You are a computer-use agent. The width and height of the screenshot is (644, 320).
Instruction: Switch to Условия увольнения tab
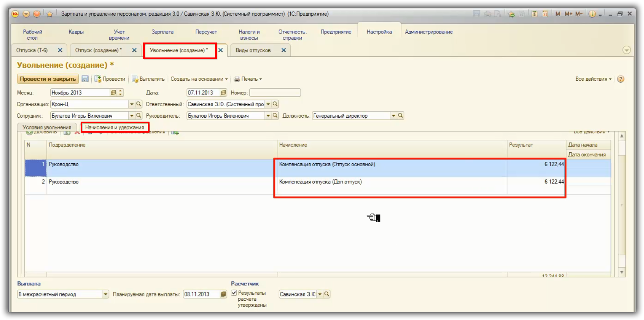[47, 127]
